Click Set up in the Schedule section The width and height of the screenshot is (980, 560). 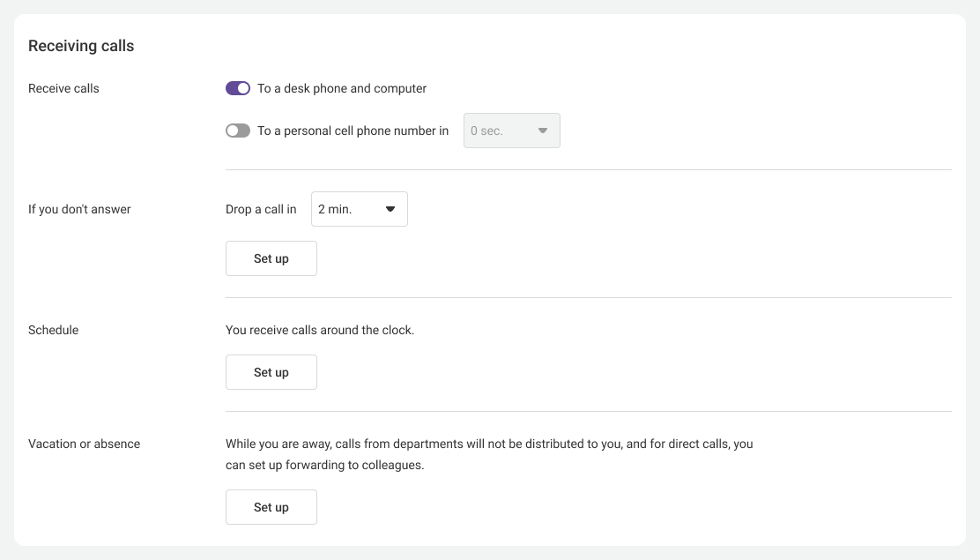tap(271, 372)
